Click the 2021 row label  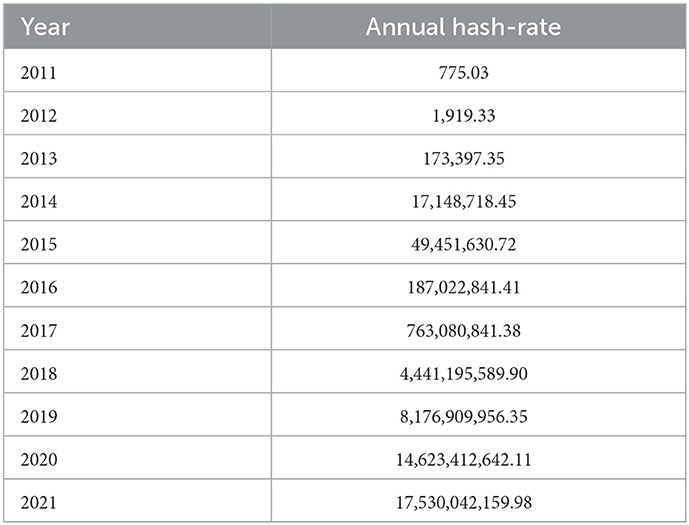coord(39,500)
